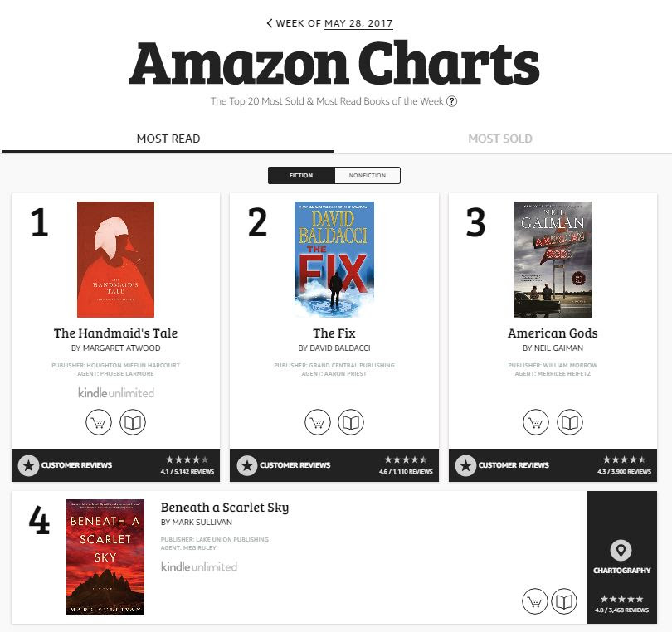The height and width of the screenshot is (632, 672).
Task: Click book preview icon under The Handmaid's Tale
Action: (133, 423)
